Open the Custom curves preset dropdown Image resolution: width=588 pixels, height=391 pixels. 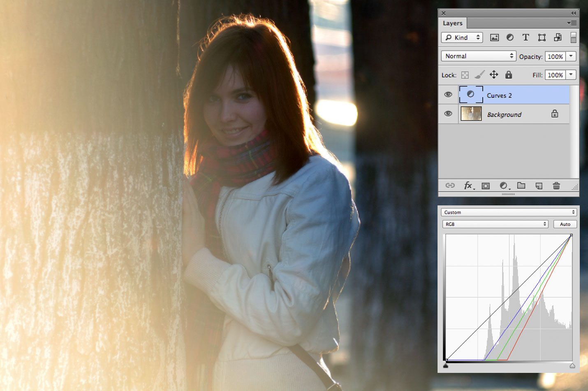[x=509, y=212]
